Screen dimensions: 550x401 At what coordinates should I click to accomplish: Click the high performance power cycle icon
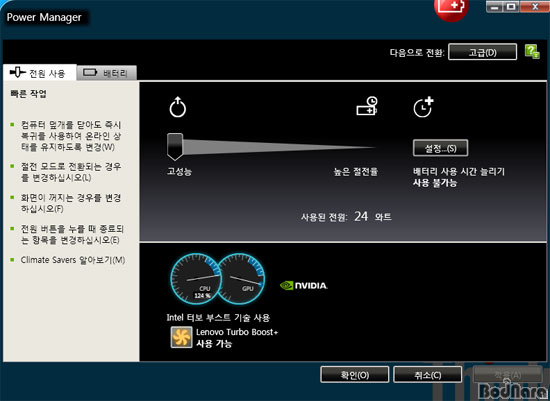(177, 107)
